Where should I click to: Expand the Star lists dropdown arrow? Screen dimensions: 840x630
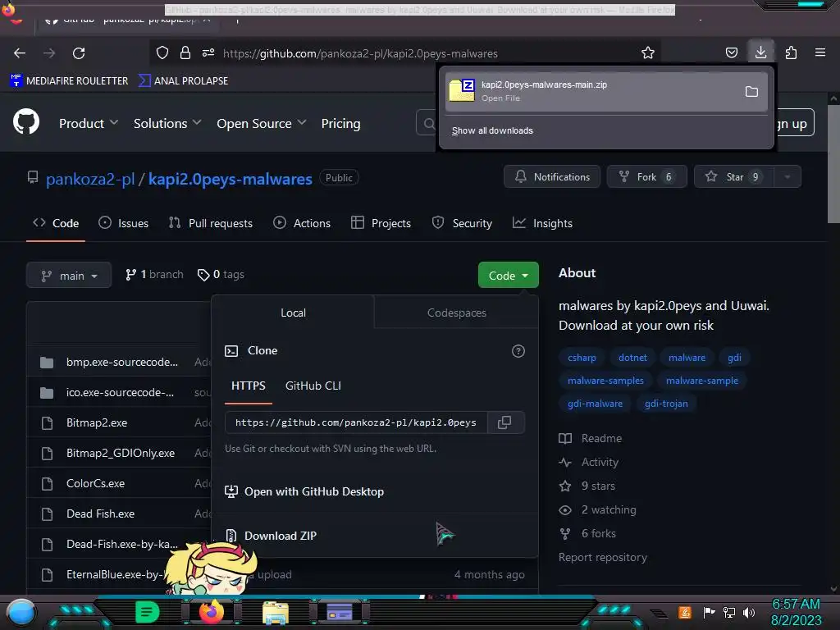click(x=787, y=177)
